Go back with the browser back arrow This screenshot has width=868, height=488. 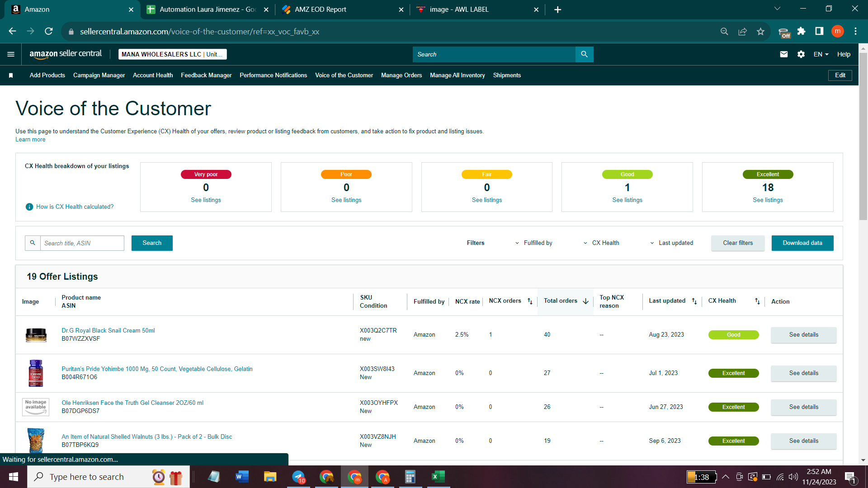pos(13,31)
